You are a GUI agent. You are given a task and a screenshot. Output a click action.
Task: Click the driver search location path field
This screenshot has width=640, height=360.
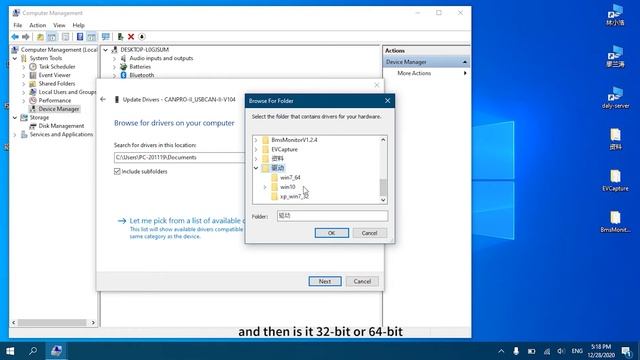179,158
